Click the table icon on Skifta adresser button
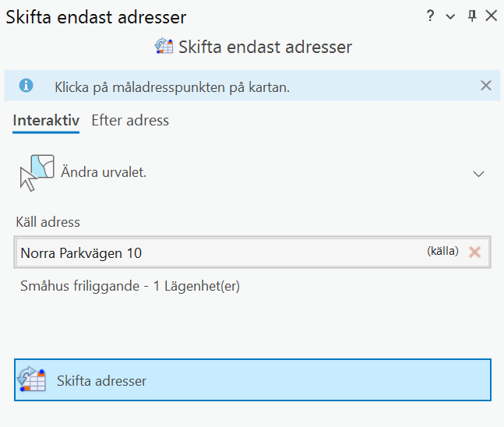This screenshot has height=427, width=504. 31,379
